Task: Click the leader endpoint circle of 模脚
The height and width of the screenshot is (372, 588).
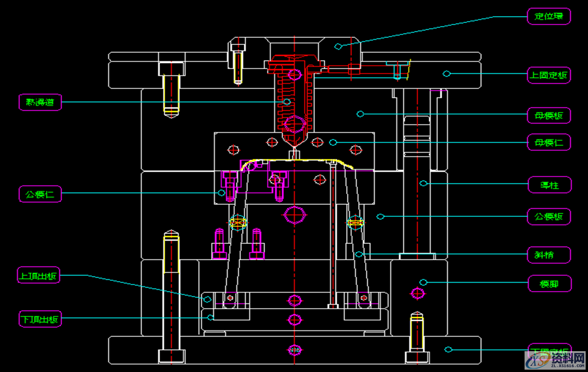Action: [x=423, y=282]
